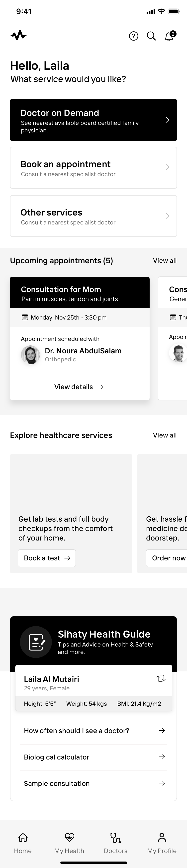
Task: Expand Book an appointment card
Action: pos(93,168)
